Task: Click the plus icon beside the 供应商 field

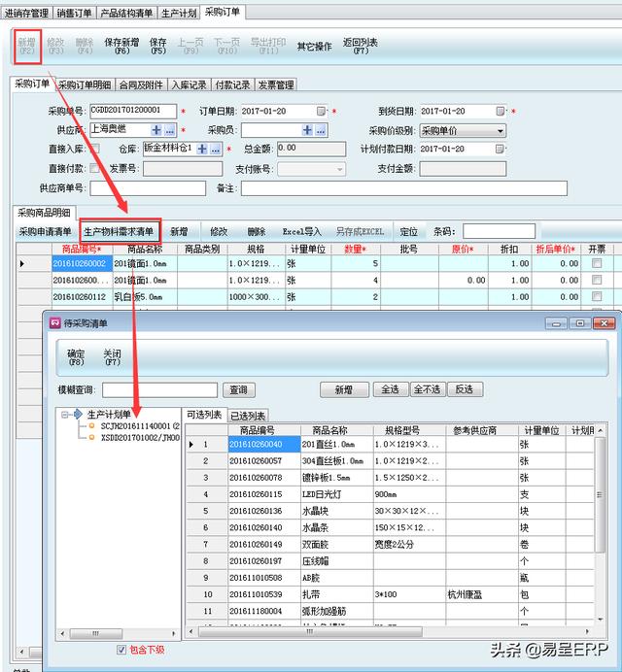Action: click(x=156, y=129)
